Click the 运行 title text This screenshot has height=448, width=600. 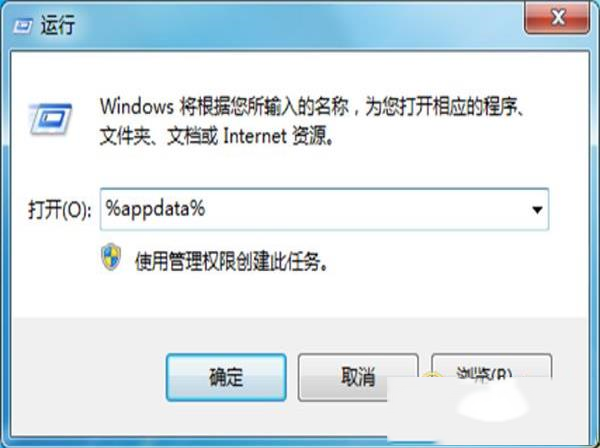tap(57, 26)
